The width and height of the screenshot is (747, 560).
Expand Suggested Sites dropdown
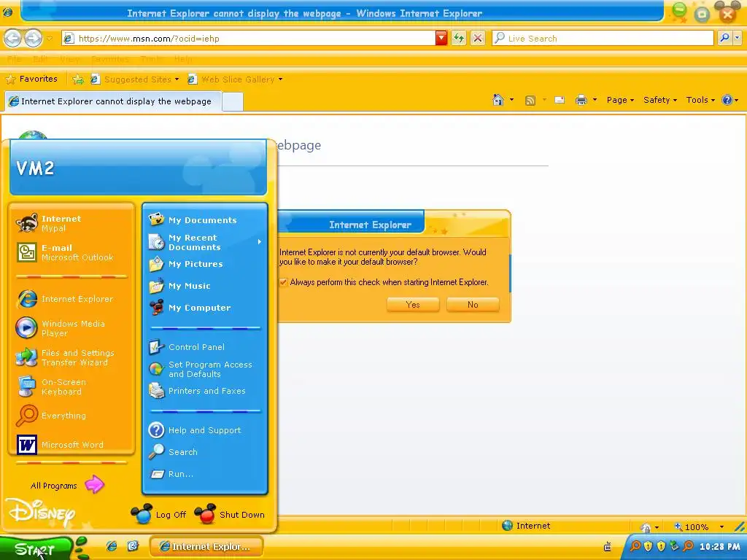(x=177, y=79)
